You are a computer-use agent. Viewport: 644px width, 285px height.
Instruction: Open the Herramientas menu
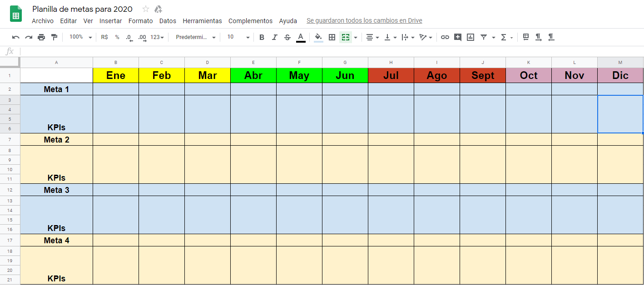(202, 21)
